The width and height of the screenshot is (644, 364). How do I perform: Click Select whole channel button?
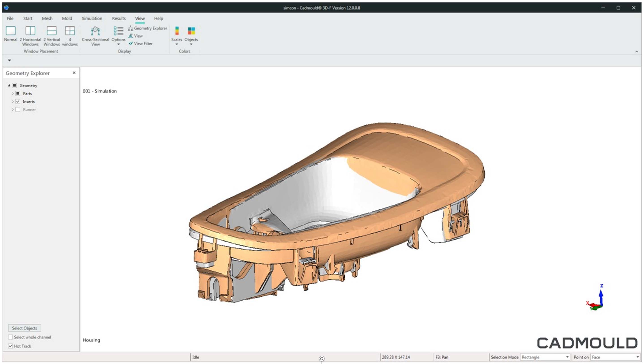[x=10, y=337]
